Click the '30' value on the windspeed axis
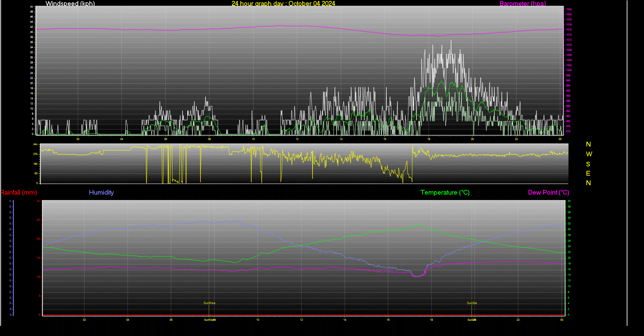Viewport: 644px width, 336px height. point(32,58)
